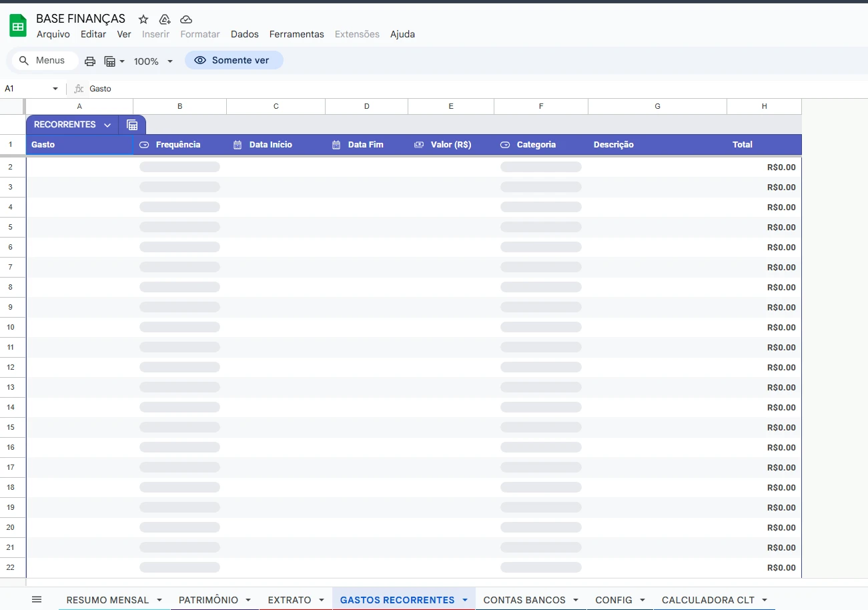Switch to the RESUMO MENSAL sheet tab
868x610 pixels.
pyautogui.click(x=107, y=600)
